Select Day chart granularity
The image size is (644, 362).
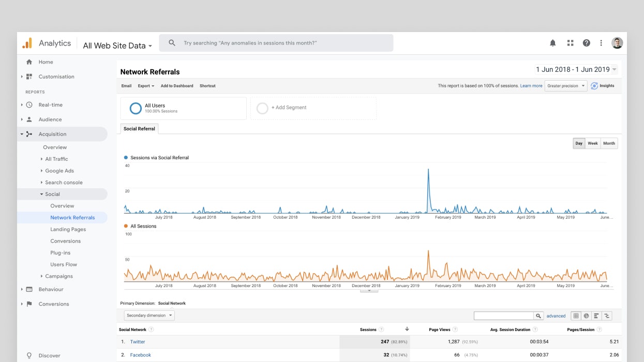pyautogui.click(x=579, y=143)
